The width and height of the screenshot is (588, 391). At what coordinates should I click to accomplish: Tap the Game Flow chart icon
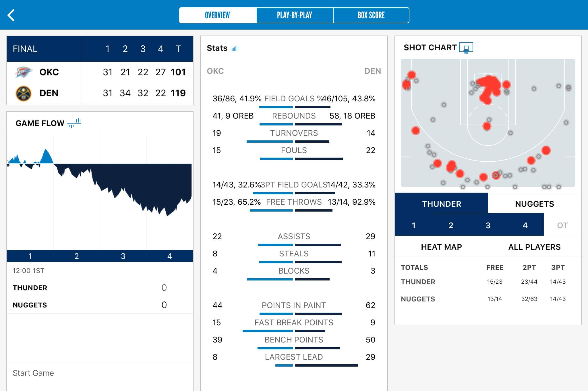[x=74, y=123]
